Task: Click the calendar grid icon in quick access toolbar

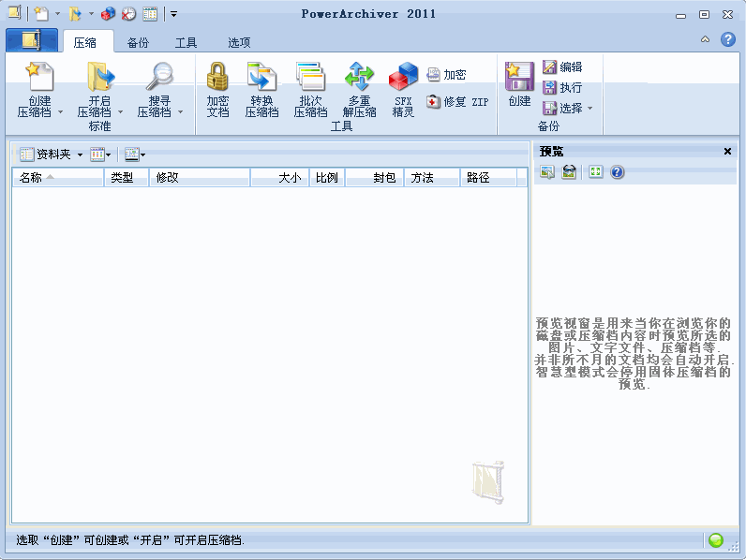Action: pos(150,14)
